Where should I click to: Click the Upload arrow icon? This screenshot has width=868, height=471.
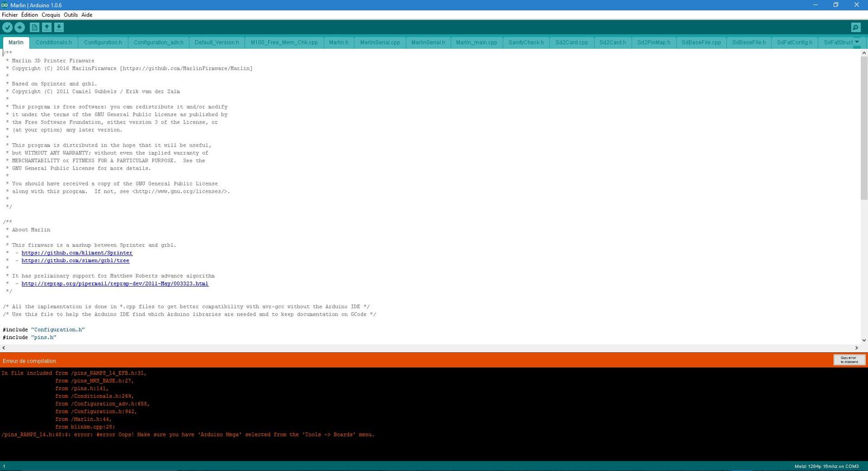[20, 27]
